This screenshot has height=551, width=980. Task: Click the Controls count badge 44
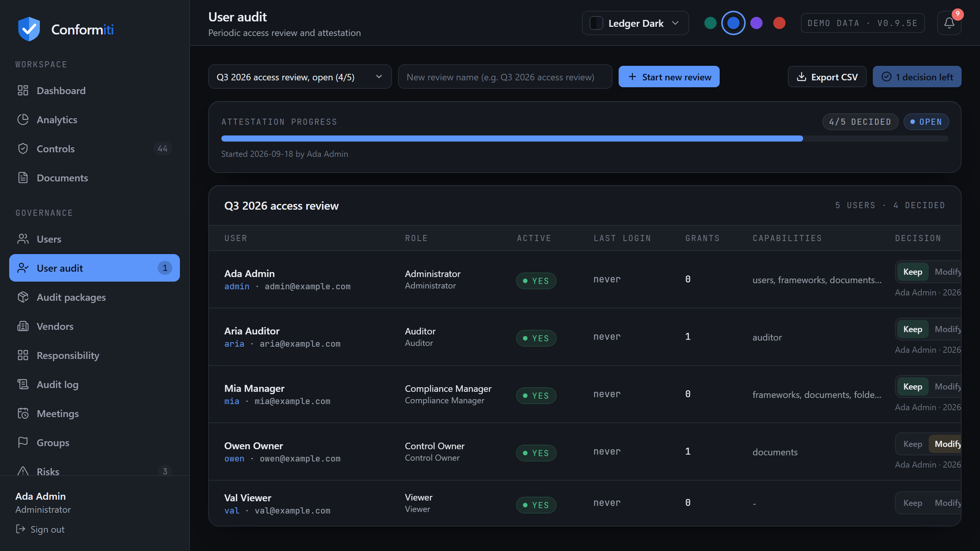[162, 148]
